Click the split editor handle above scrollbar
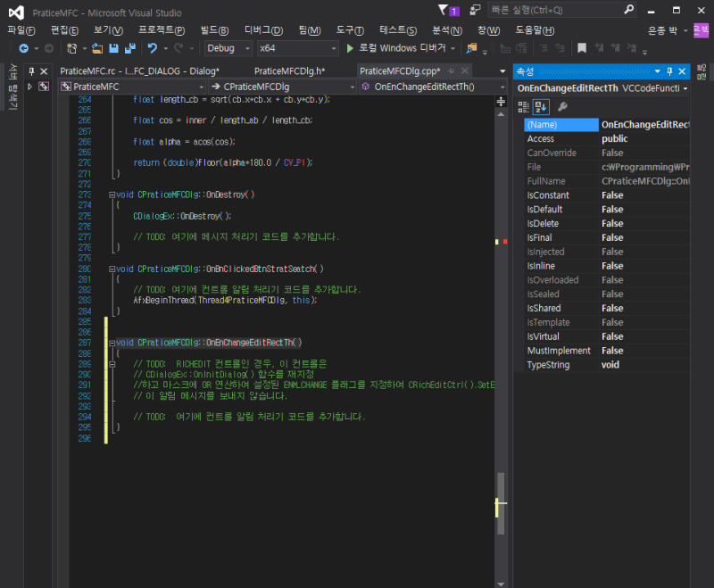The image size is (714, 588). 501,102
